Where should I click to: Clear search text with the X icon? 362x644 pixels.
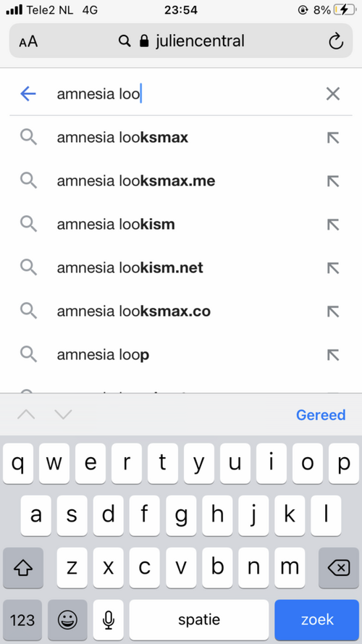(333, 94)
